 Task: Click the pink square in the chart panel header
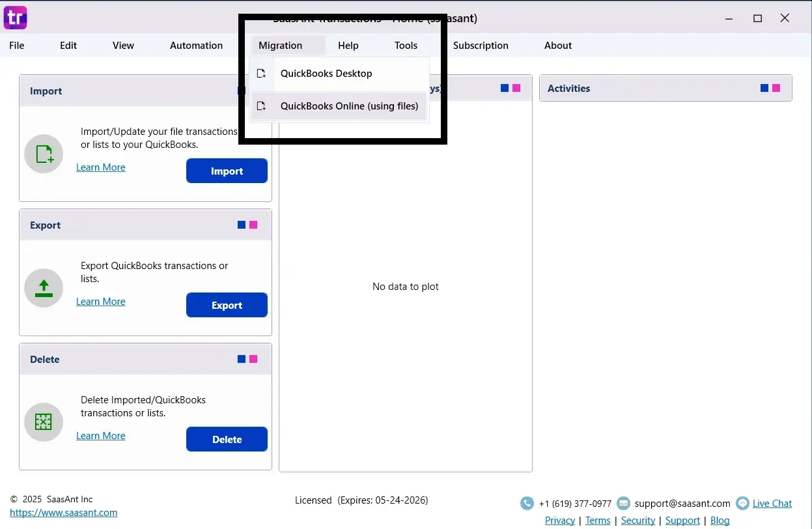(x=516, y=88)
